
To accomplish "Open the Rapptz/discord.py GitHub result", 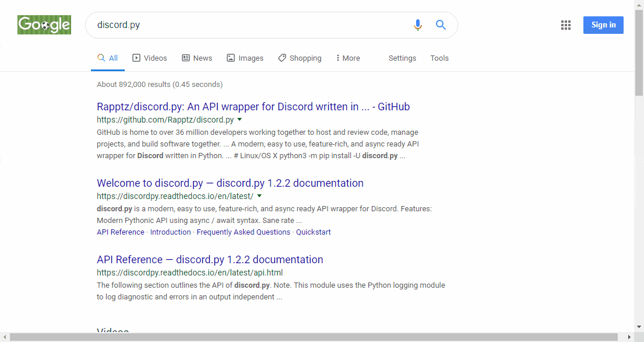I will click(x=254, y=106).
